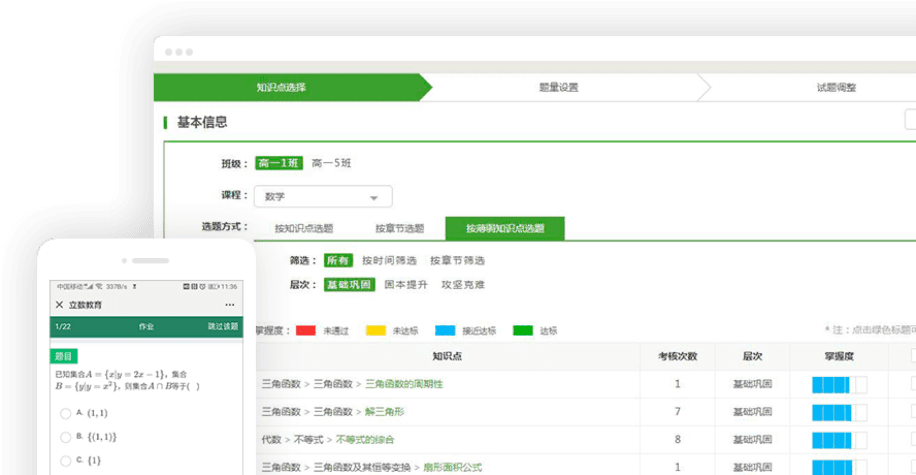916x475 pixels.
Task: Open the 课程 dropdown showing 数学
Action: [322, 197]
